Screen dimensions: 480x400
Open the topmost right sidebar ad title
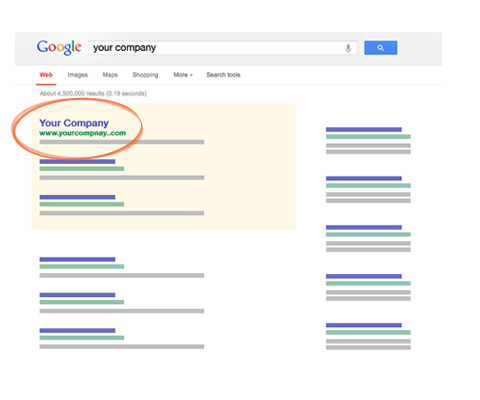[x=364, y=129]
